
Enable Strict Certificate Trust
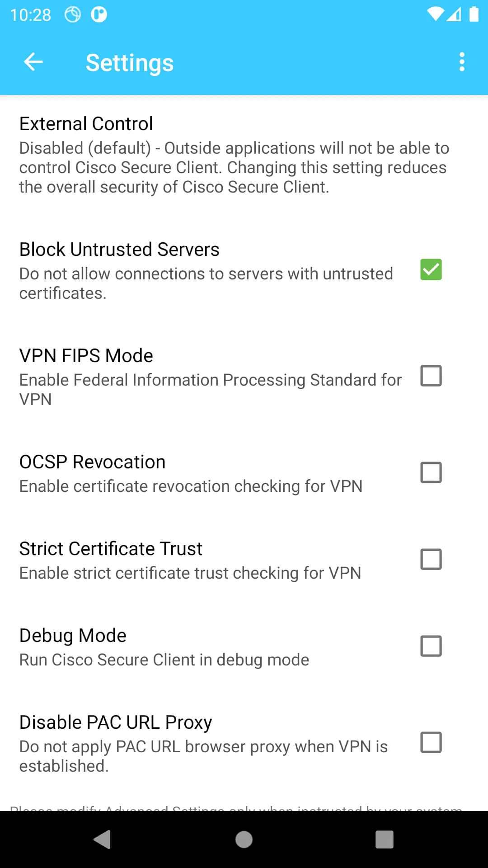(431, 559)
